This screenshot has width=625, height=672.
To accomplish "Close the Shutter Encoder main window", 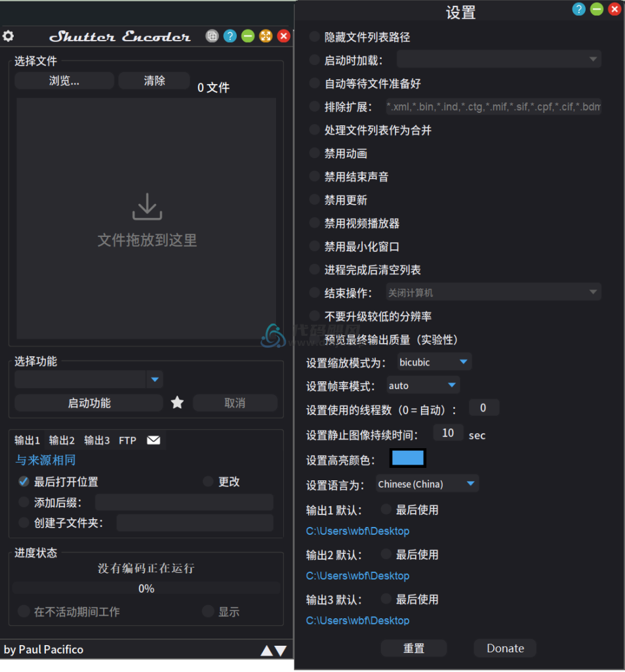I will 283,36.
